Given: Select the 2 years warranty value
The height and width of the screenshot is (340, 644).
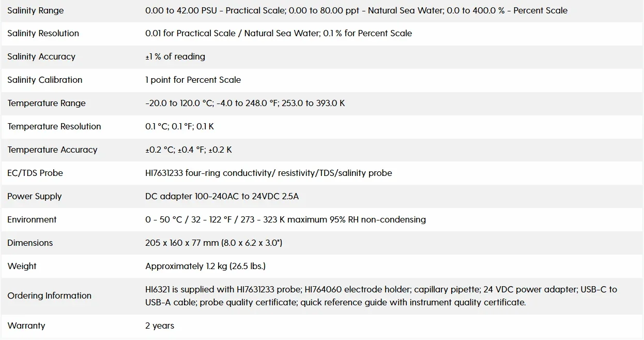Looking at the screenshot, I should tap(160, 326).
